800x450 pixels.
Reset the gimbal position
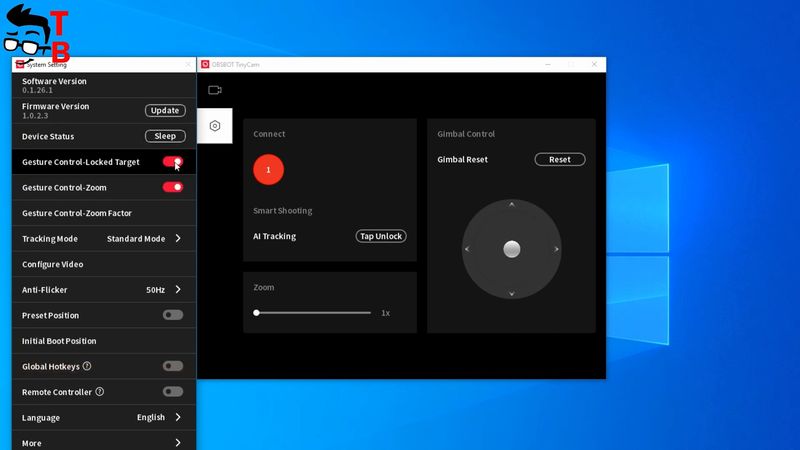point(560,159)
